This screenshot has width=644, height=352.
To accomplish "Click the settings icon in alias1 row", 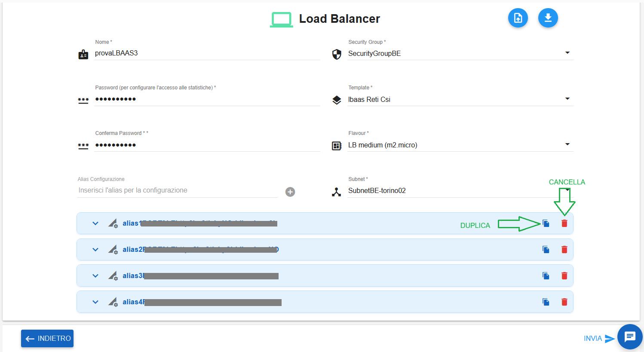I will pos(113,223).
